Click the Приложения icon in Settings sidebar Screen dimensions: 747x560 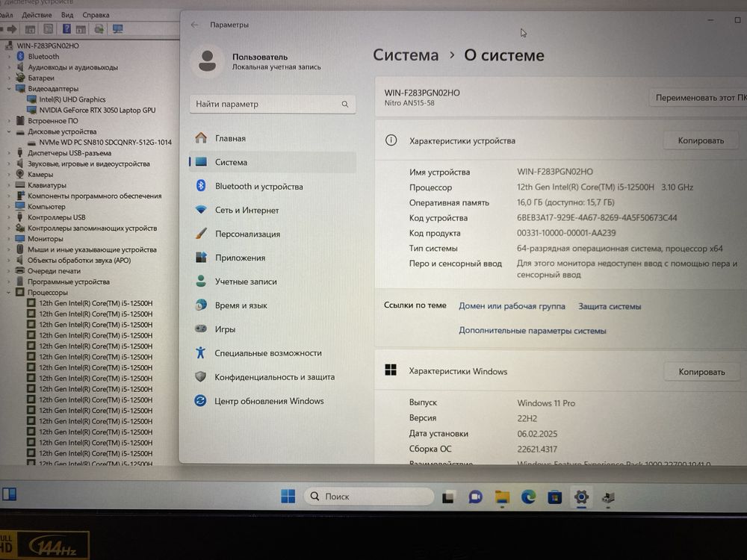click(201, 257)
